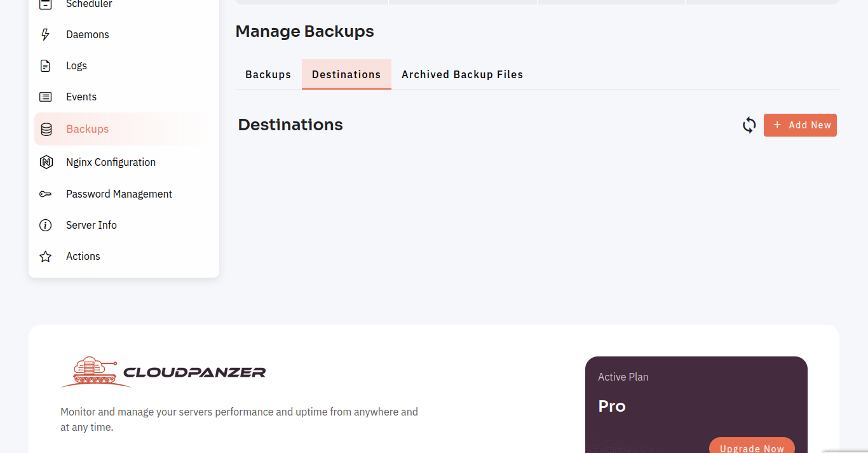Switch to the Backups tab
Viewport: 868px width, 453px height.
click(268, 74)
